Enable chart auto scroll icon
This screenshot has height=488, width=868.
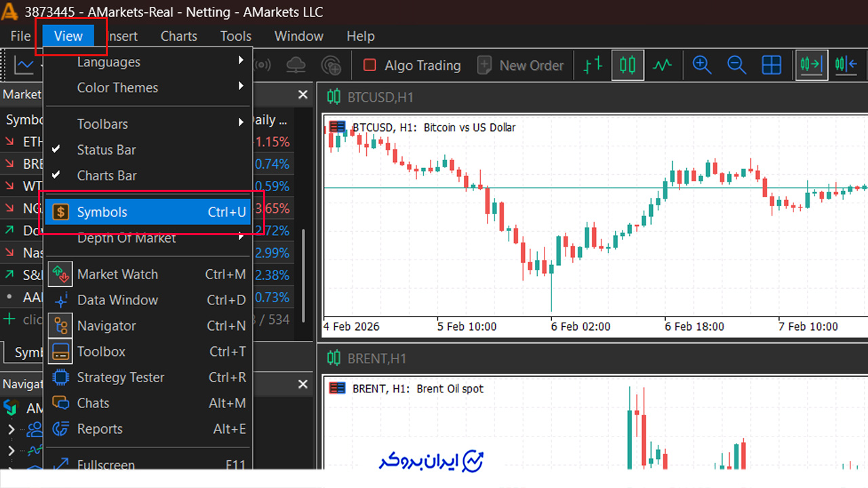pyautogui.click(x=811, y=65)
